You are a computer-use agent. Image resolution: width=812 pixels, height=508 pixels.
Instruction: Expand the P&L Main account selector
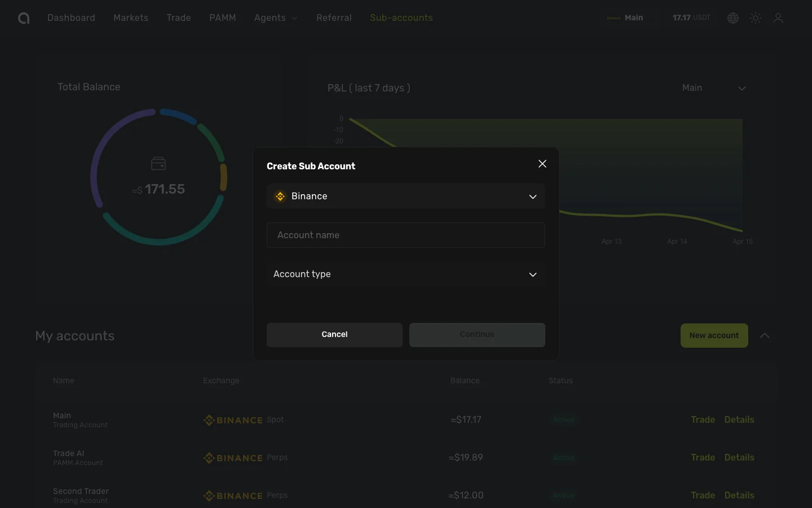click(714, 88)
